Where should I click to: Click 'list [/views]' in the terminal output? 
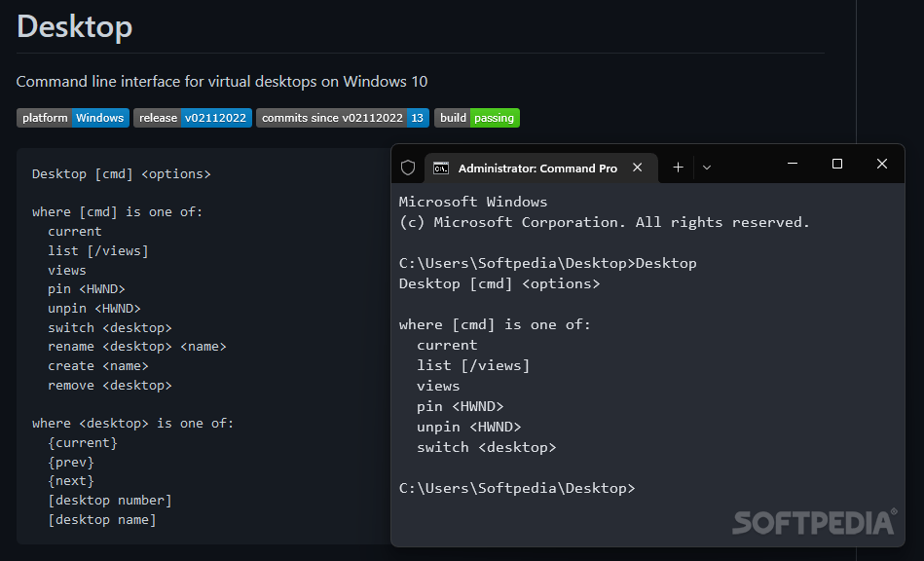pos(473,365)
